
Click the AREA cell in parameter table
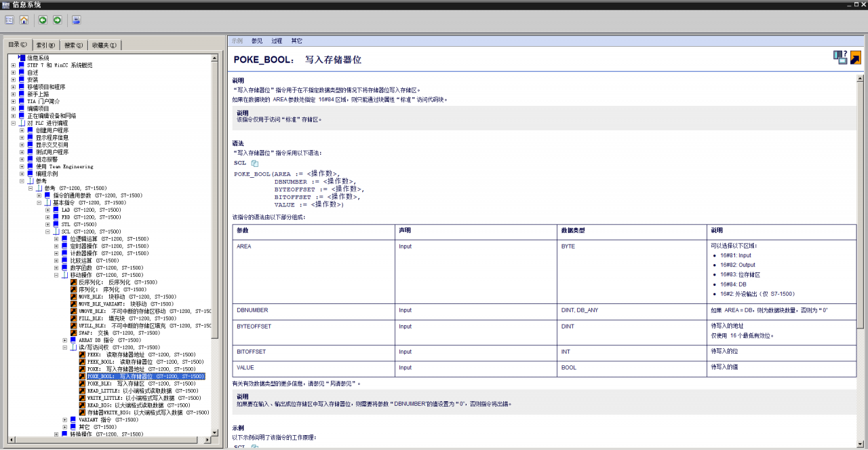tap(314, 270)
